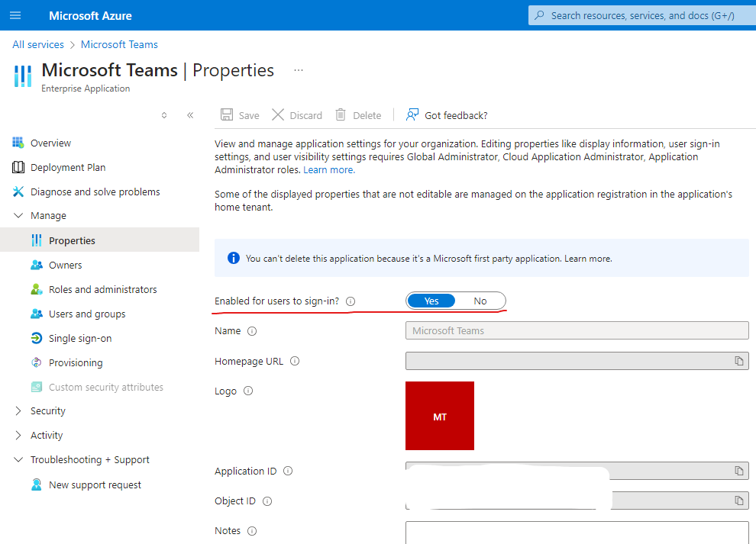Screen dimensions: 756x544
Task: Collapse the Manage section
Action: [x=18, y=215]
